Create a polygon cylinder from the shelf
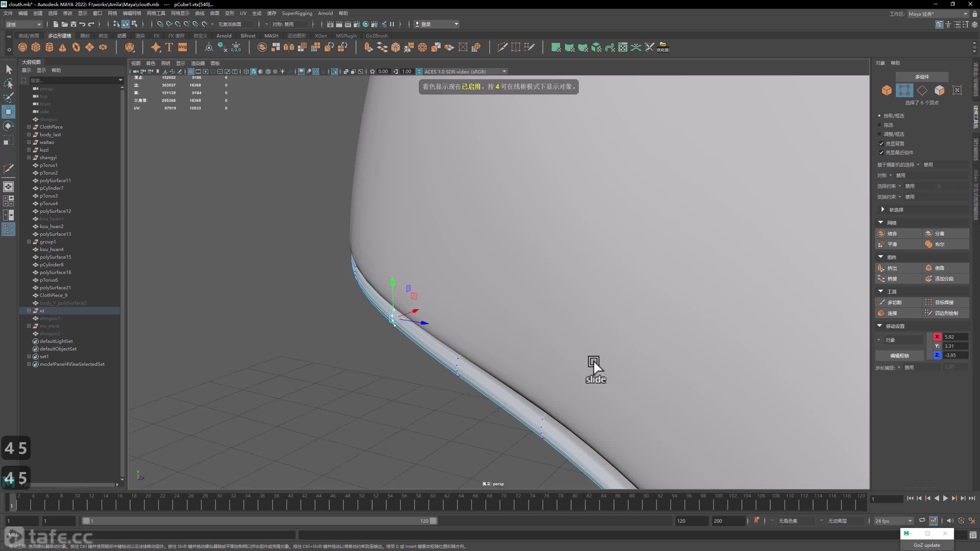 (49, 47)
